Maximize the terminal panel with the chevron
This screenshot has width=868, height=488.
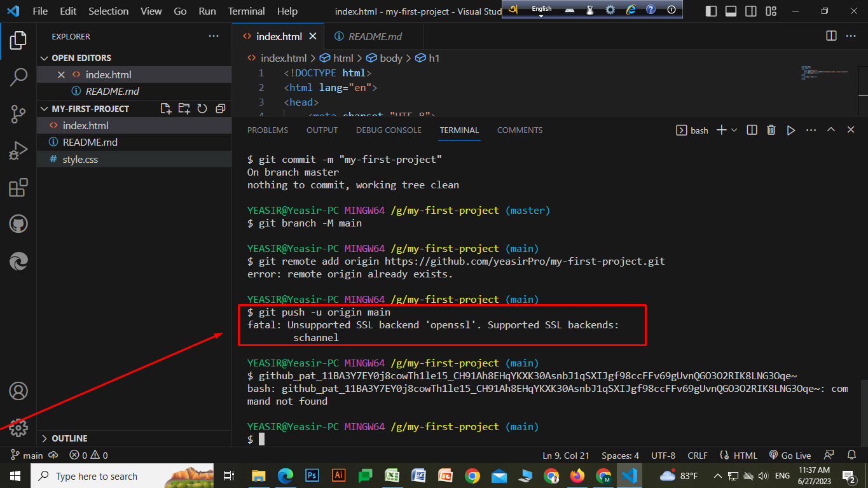(830, 130)
